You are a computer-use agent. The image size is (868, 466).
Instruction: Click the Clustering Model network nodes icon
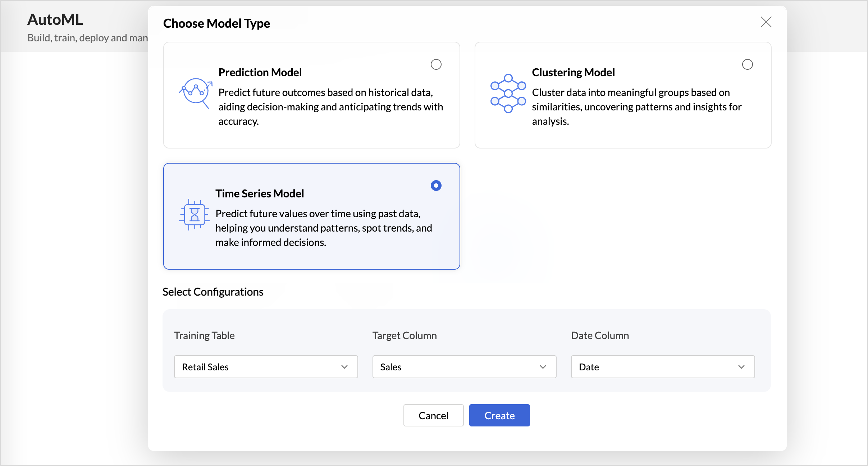[508, 93]
